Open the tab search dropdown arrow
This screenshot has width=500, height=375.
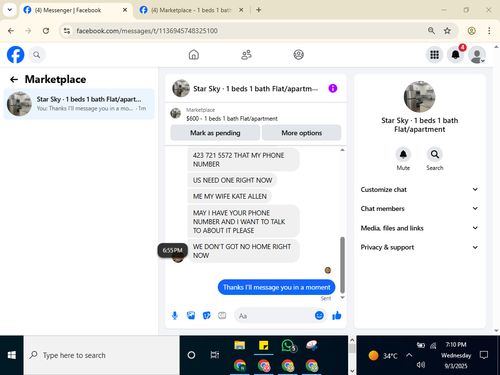pyautogui.click(x=10, y=10)
